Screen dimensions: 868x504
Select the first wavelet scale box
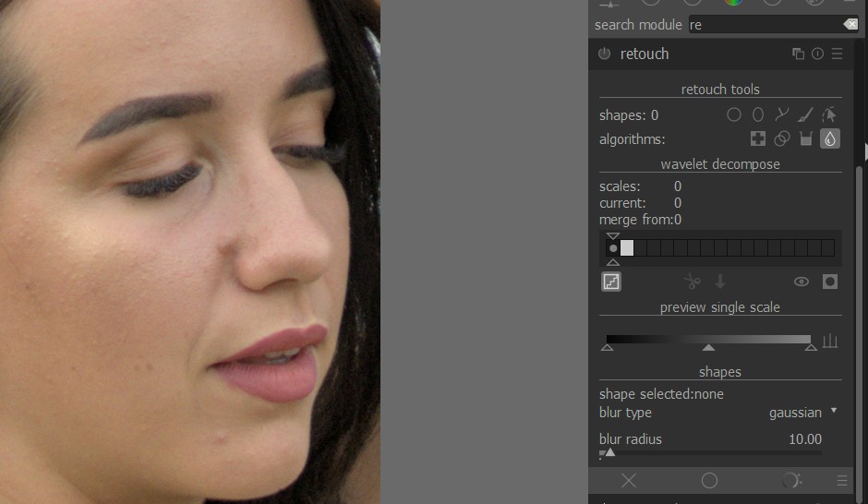pos(627,248)
